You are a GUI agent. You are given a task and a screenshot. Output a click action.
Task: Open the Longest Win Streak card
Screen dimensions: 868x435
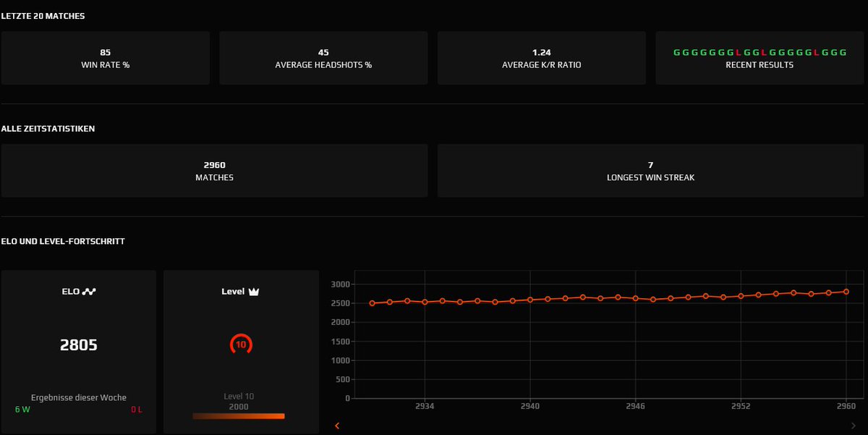pos(650,170)
